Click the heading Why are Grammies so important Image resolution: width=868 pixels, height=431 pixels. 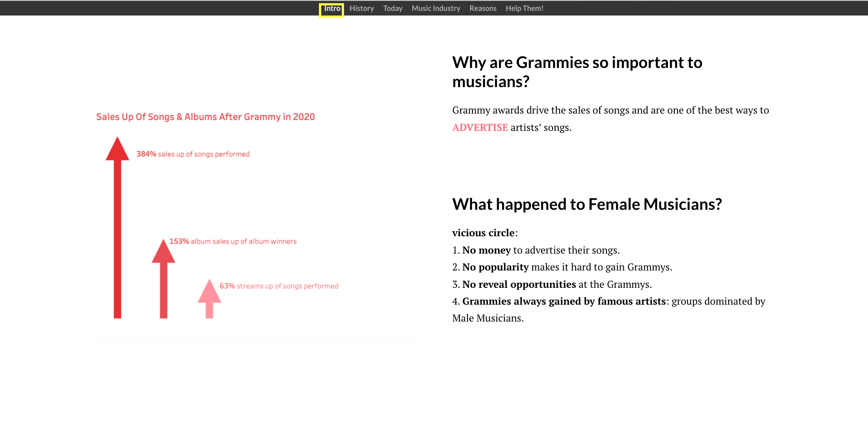click(577, 72)
